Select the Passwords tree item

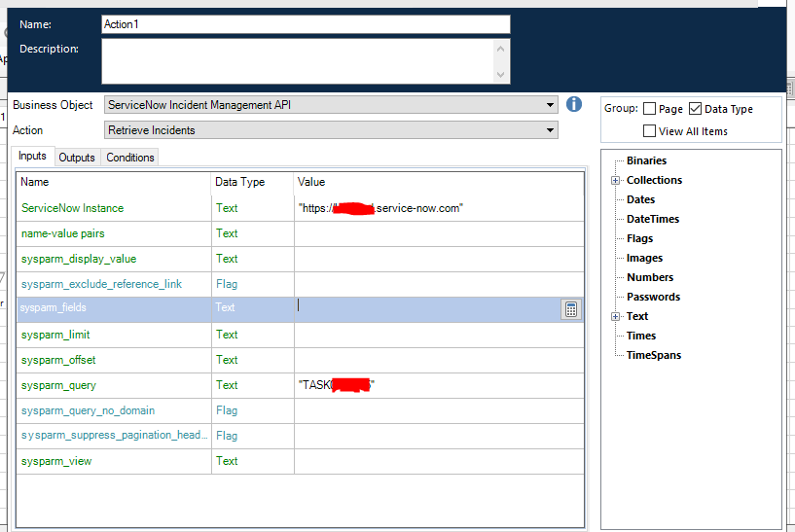point(654,297)
